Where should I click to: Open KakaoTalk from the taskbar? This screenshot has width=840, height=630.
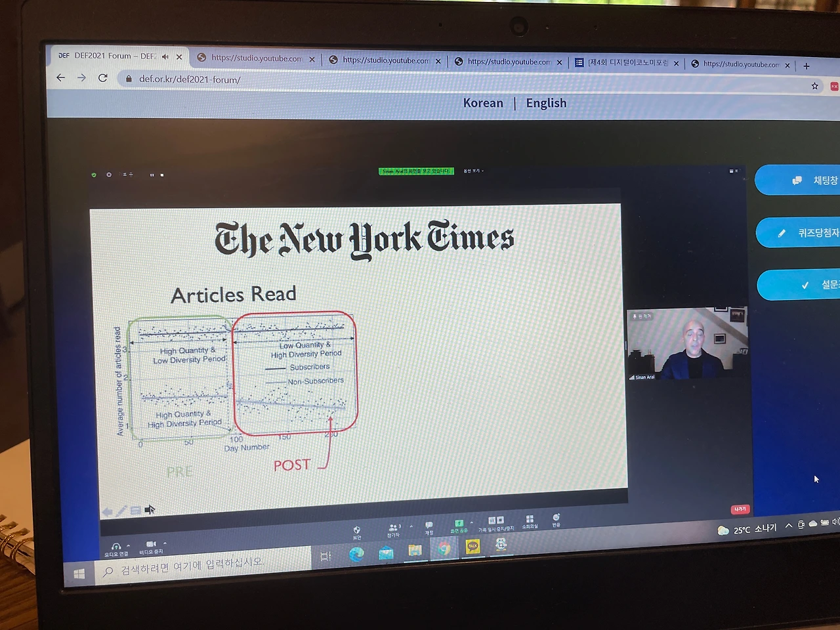pyautogui.click(x=472, y=546)
